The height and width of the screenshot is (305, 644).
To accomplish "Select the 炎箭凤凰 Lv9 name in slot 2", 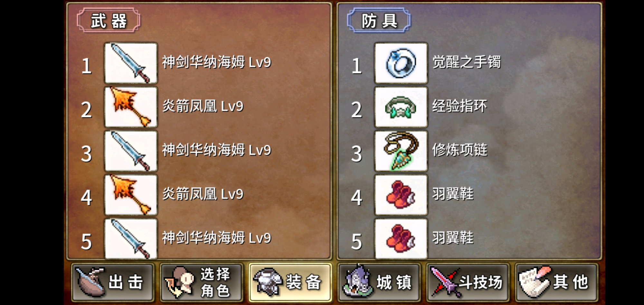I will point(203,106).
